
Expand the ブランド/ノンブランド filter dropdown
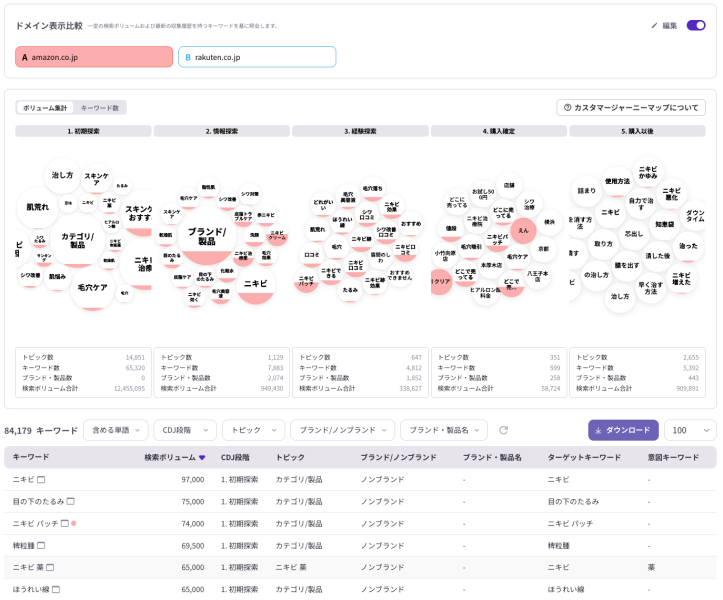tap(342, 430)
